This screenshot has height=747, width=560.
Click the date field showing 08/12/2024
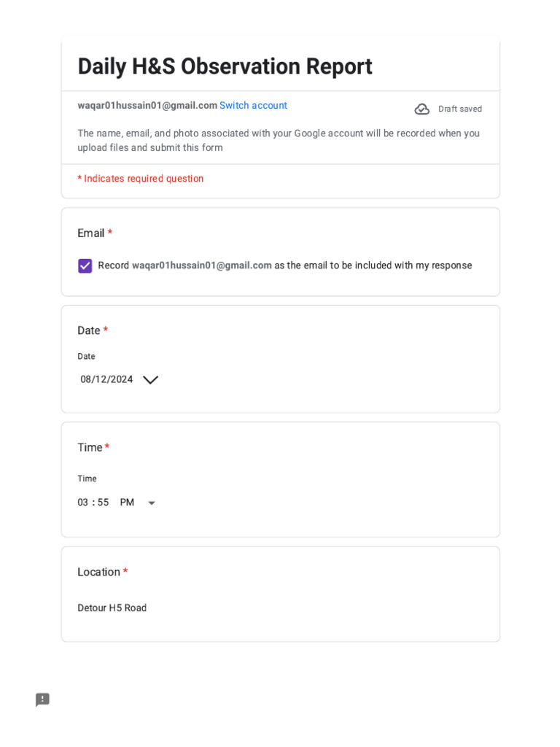tap(106, 379)
